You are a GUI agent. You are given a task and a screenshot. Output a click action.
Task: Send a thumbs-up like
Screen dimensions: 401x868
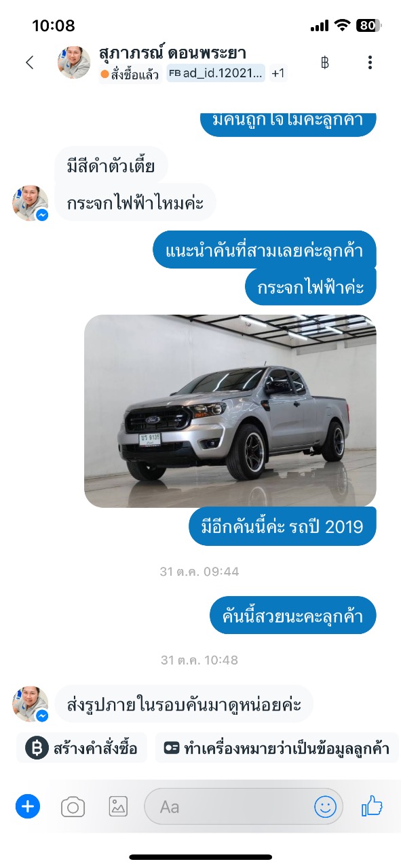click(x=372, y=806)
